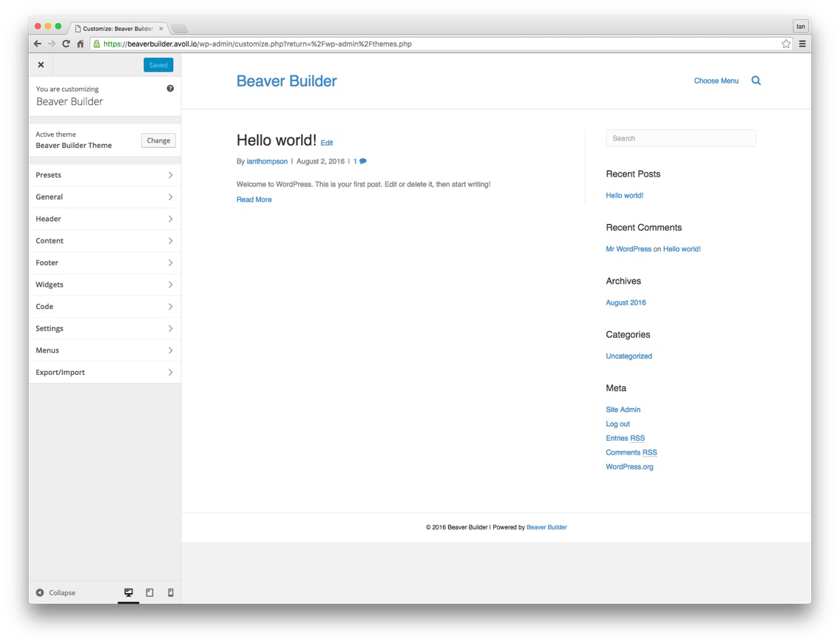Screen dimensions: 840x644
Task: Open the Menus panel
Action: click(105, 351)
